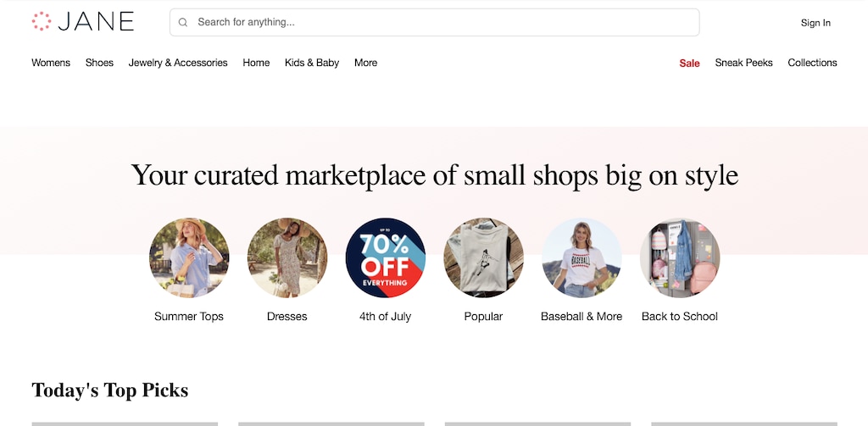This screenshot has height=426, width=868.
Task: Go to the Sale page
Action: (689, 64)
